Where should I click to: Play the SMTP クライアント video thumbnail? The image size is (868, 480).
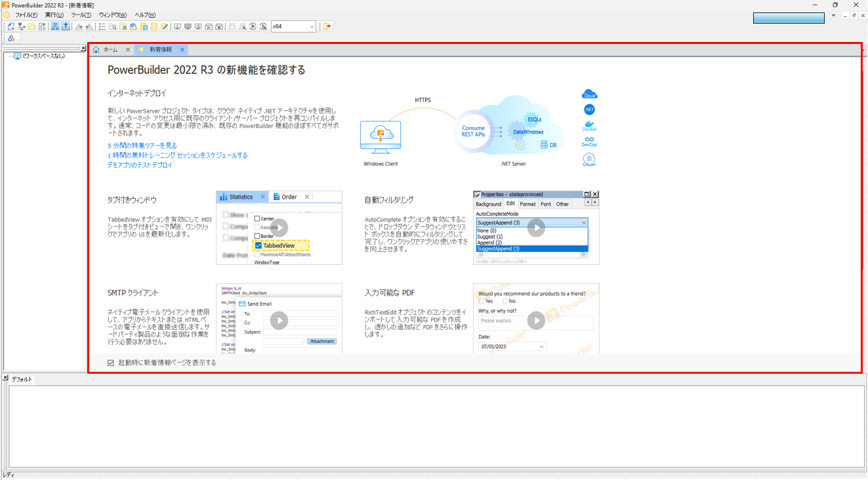coord(279,321)
